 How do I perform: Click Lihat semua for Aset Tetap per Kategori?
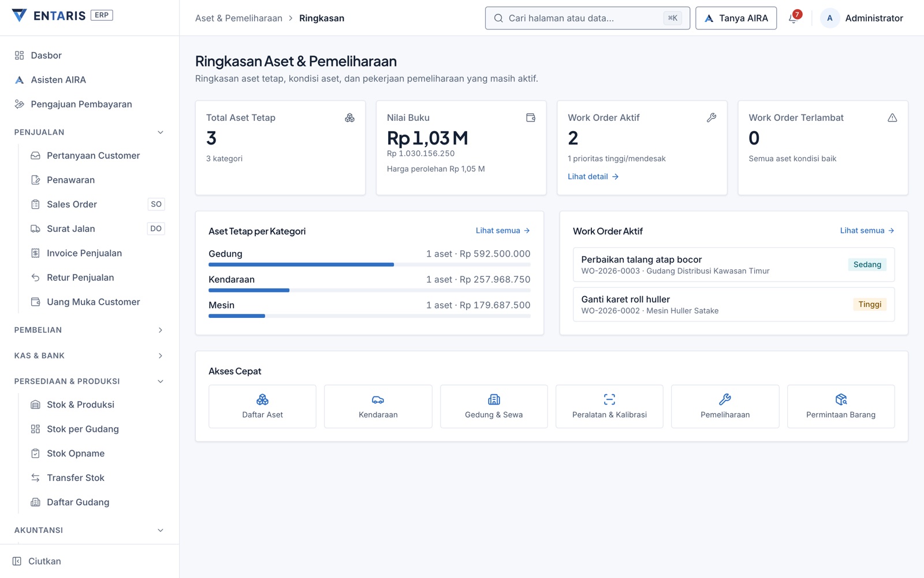click(503, 231)
